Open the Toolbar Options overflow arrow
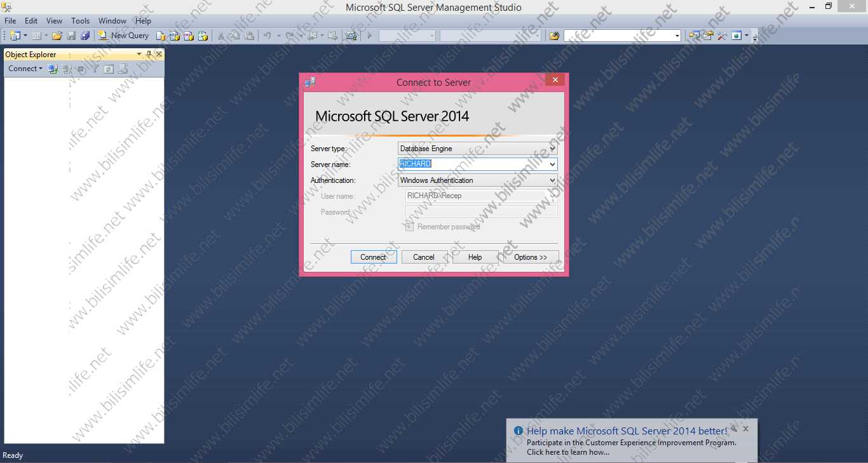The image size is (868, 463). tap(755, 37)
